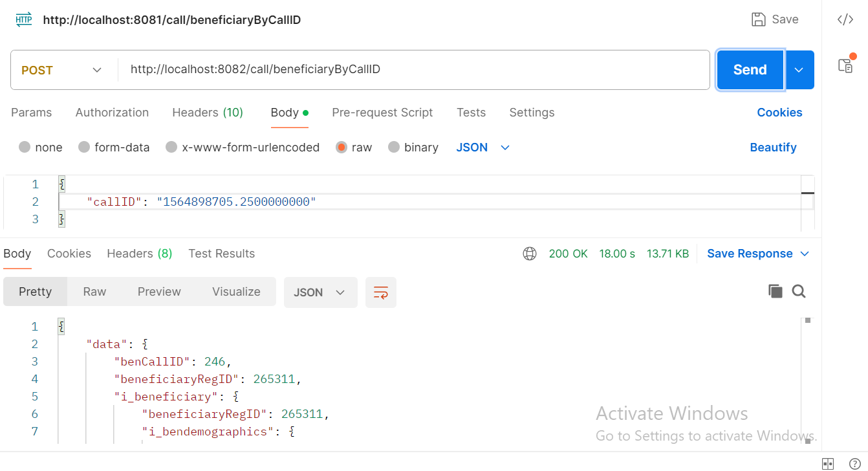This screenshot has height=471, width=868.
Task: Open the request Settings tab
Action: [532, 113]
